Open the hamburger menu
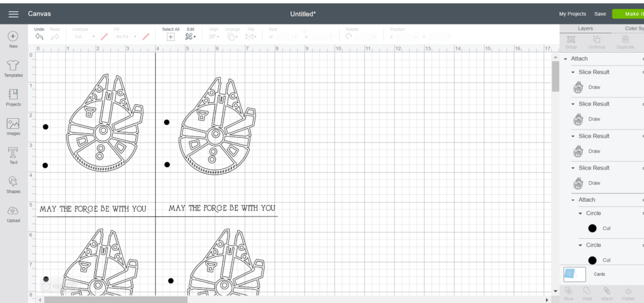This screenshot has width=644, height=303. point(14,14)
